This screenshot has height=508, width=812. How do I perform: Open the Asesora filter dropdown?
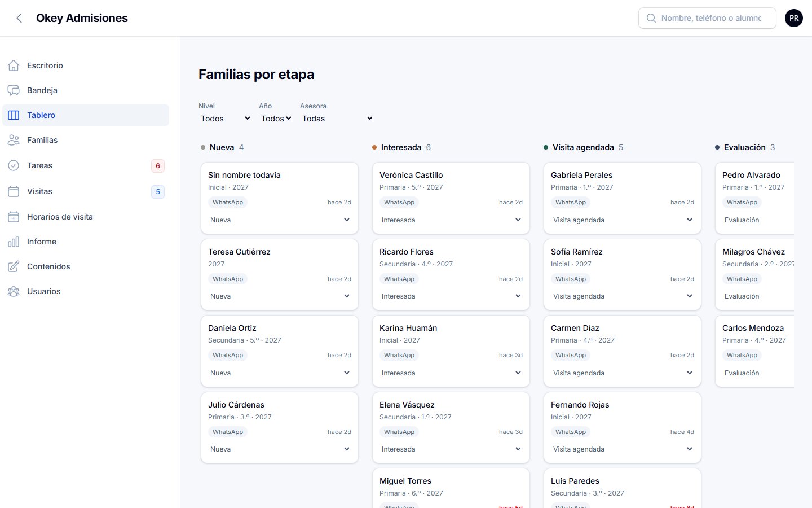pos(337,119)
